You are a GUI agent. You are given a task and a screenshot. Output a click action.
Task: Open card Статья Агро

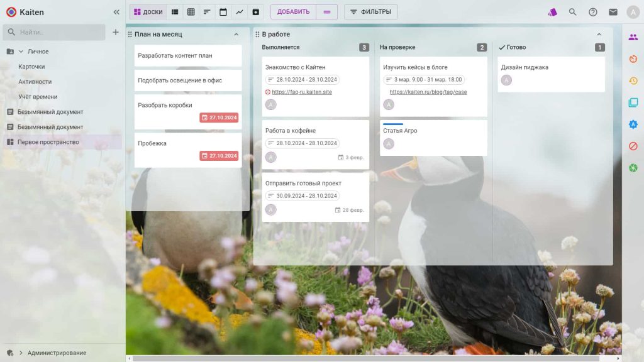pos(433,138)
